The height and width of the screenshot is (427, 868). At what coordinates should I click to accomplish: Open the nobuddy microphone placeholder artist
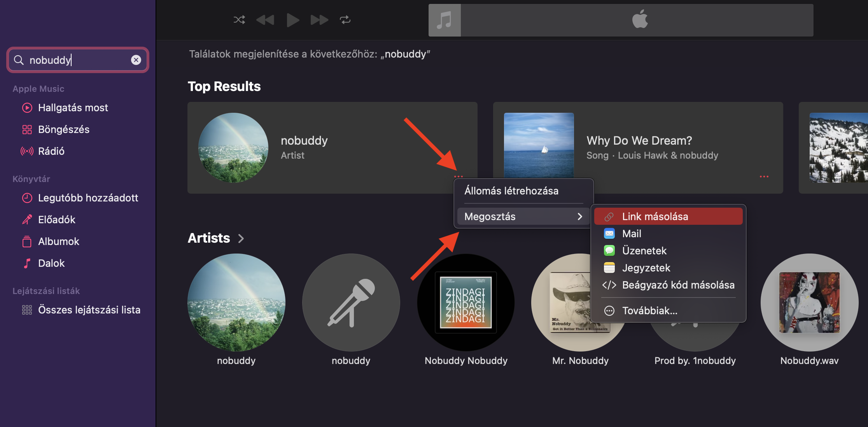coord(351,303)
